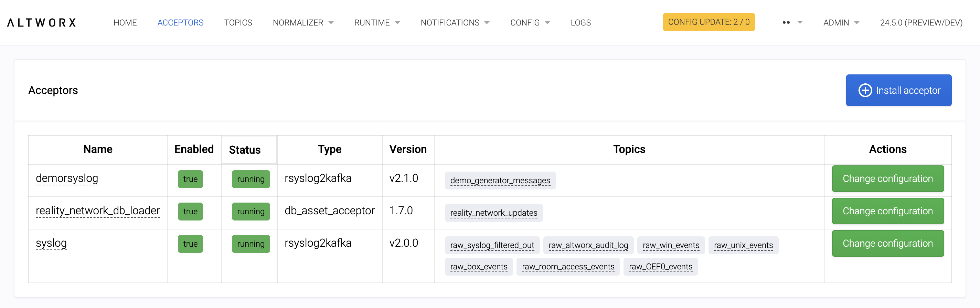980x308 pixels.
Task: Click the Config Update 2 / 0 badge
Action: click(709, 22)
